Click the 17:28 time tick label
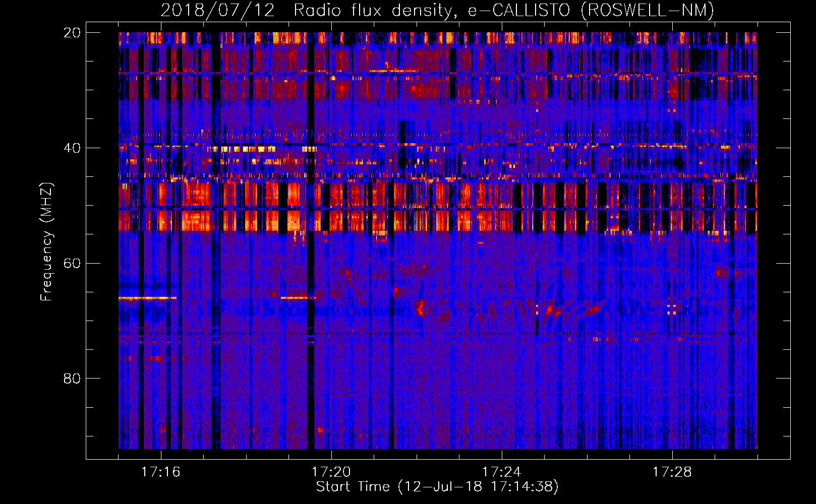 coord(672,472)
